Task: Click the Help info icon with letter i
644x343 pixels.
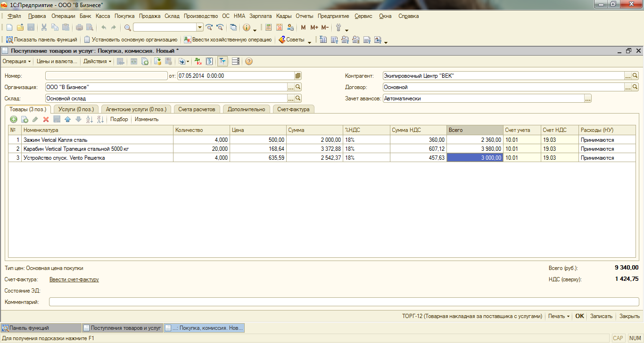Action: point(246,27)
